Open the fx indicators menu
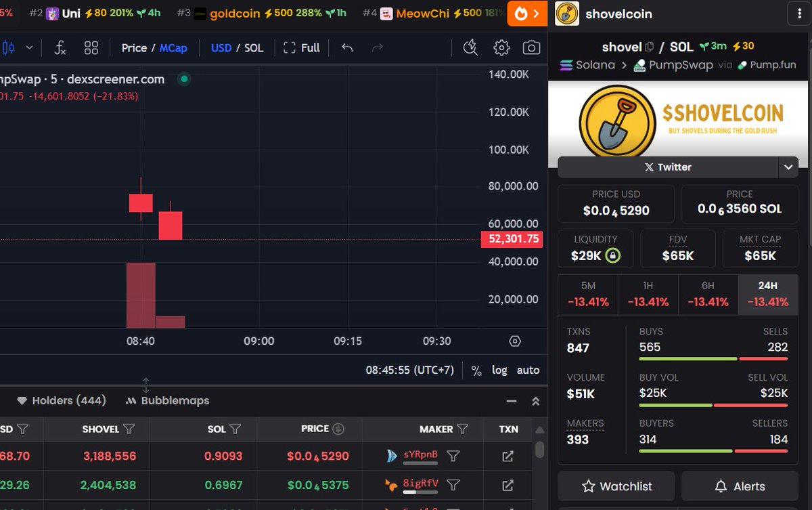Viewport: 812px width, 510px height. tap(60, 48)
